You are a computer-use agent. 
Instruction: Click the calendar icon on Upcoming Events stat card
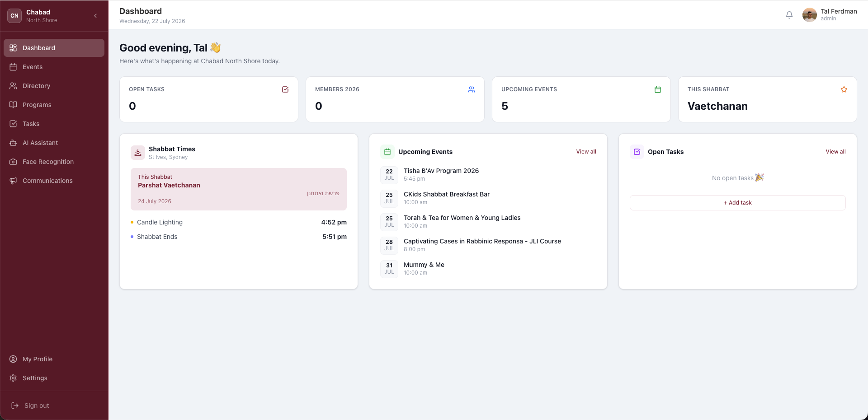[658, 89]
